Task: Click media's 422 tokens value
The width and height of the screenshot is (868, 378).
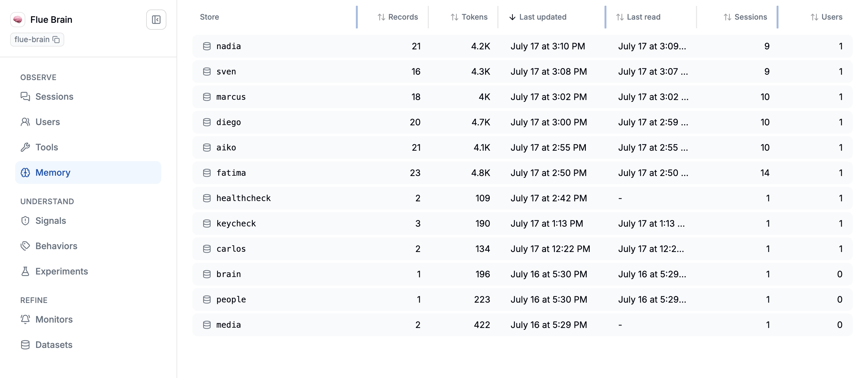Action: (x=482, y=324)
